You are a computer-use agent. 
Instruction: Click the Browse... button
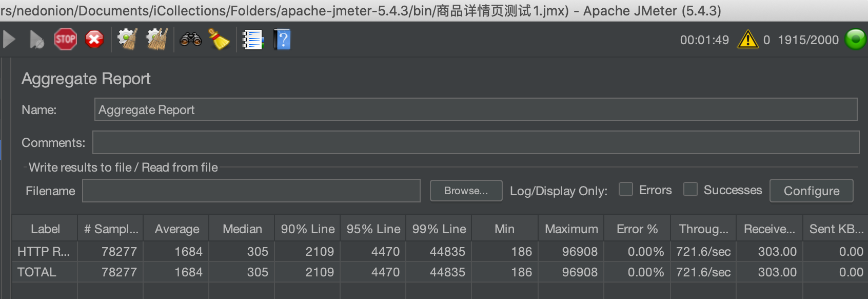466,191
